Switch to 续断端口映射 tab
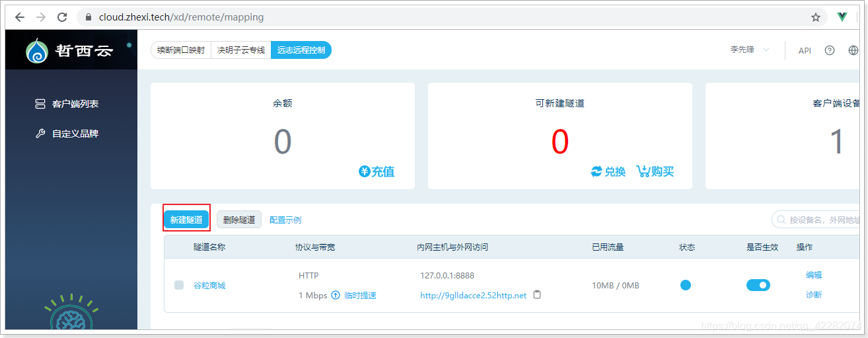The image size is (868, 338). [181, 50]
